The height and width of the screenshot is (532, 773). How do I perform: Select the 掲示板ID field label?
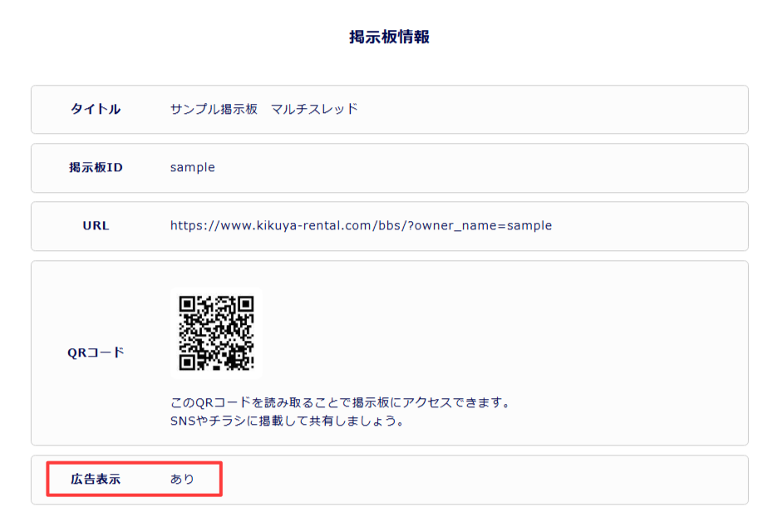coord(95,167)
